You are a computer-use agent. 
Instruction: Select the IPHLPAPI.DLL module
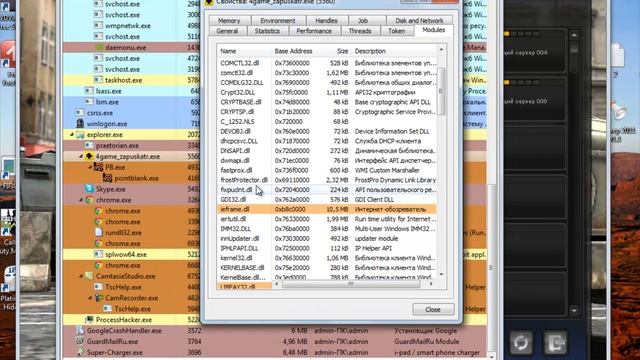point(327,248)
